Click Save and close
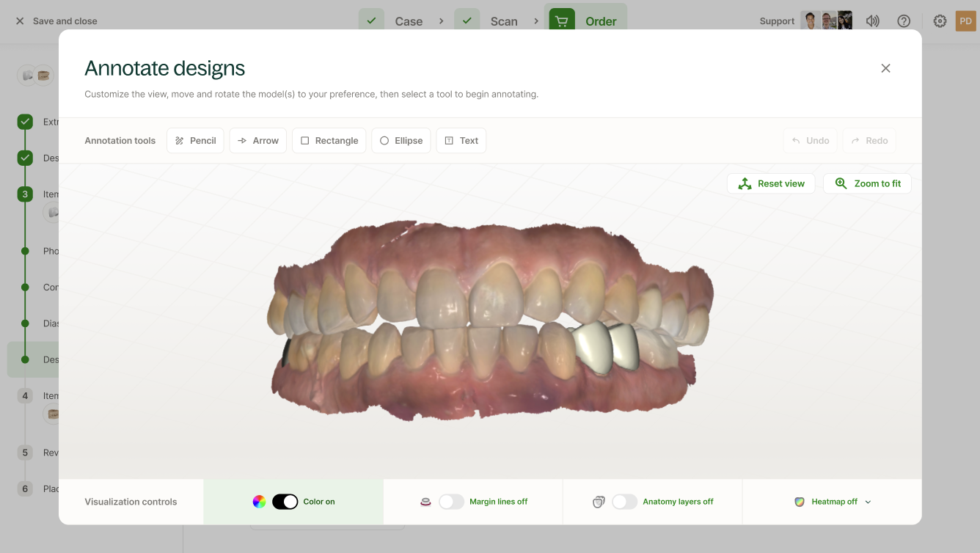This screenshot has width=980, height=553. click(x=56, y=21)
